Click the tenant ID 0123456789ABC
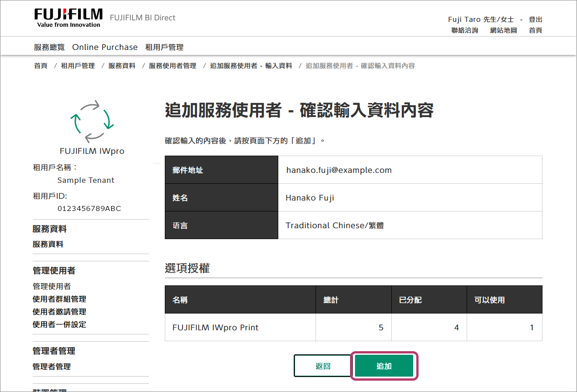This screenshot has height=392, width=577. pos(89,209)
